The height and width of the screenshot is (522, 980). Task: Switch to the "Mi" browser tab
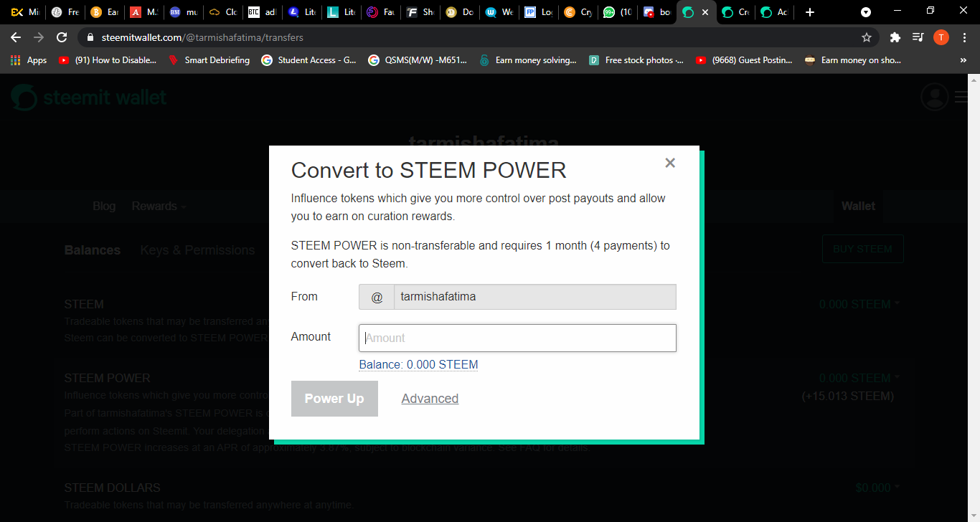point(24,12)
